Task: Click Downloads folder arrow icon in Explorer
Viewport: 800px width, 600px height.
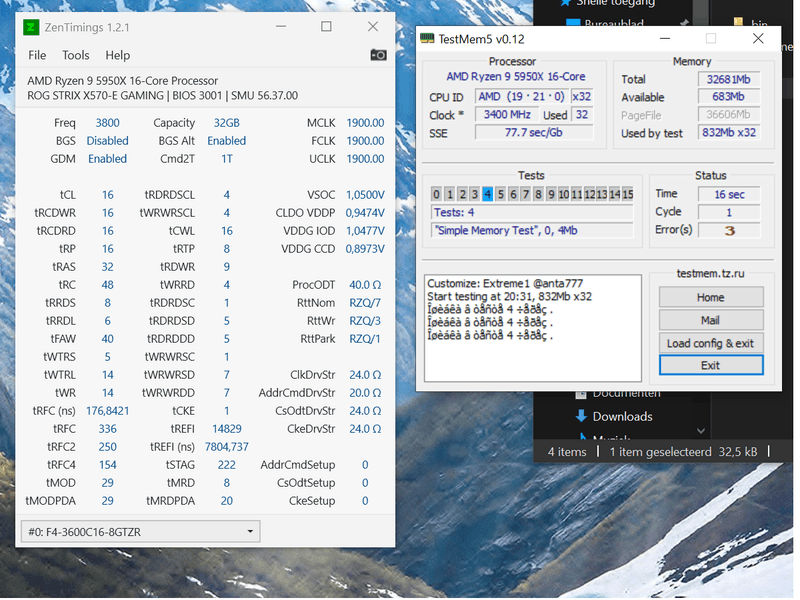Action: click(x=581, y=416)
